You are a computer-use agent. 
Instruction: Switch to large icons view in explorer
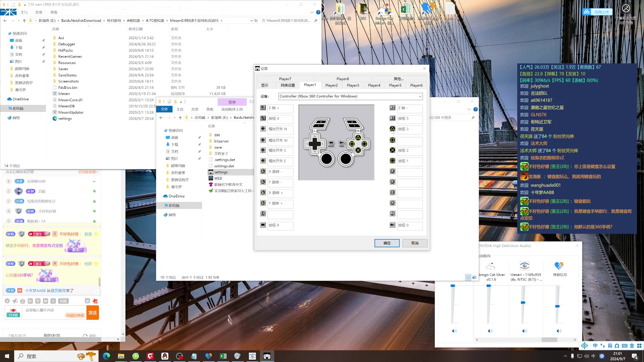(474, 277)
